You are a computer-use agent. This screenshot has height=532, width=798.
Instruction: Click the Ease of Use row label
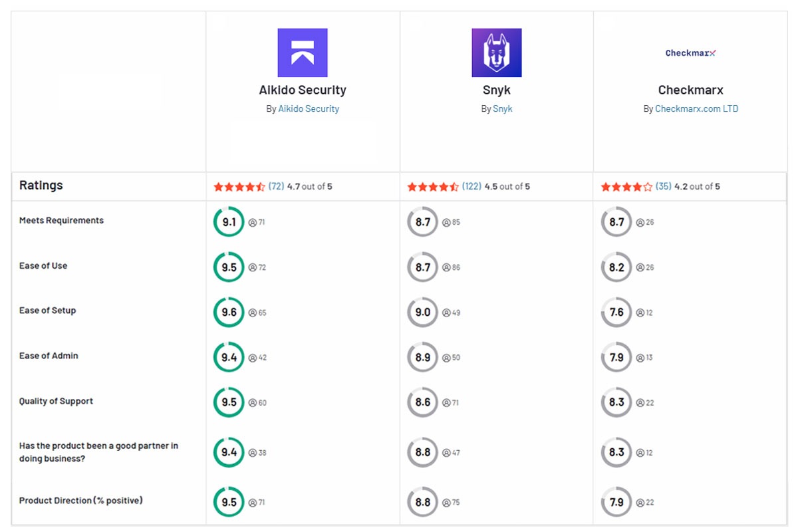(43, 265)
